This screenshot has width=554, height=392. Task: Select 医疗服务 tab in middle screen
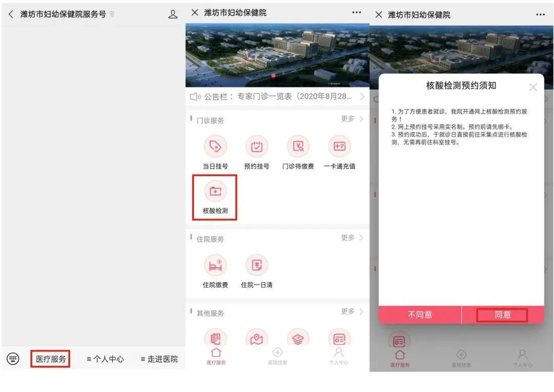click(216, 356)
